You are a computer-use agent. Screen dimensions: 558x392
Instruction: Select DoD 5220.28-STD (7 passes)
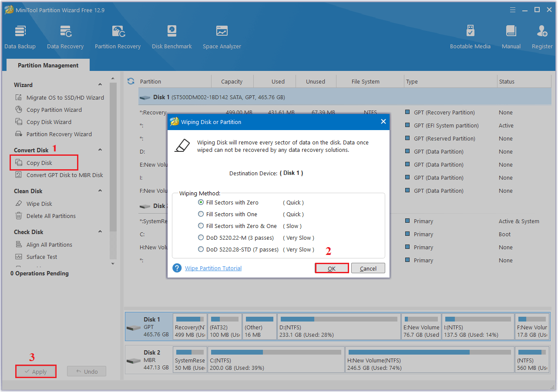click(x=201, y=249)
